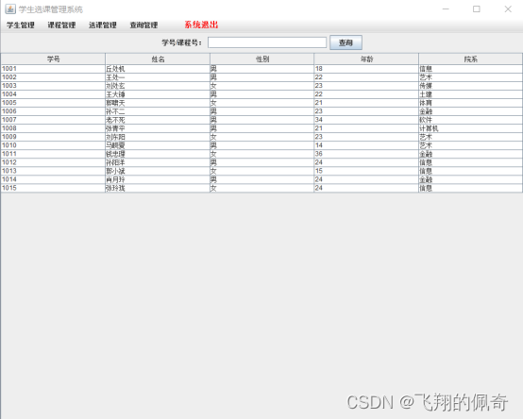The image size is (523, 420).
Task: Click the name cell 张青平
Action: pos(158,128)
